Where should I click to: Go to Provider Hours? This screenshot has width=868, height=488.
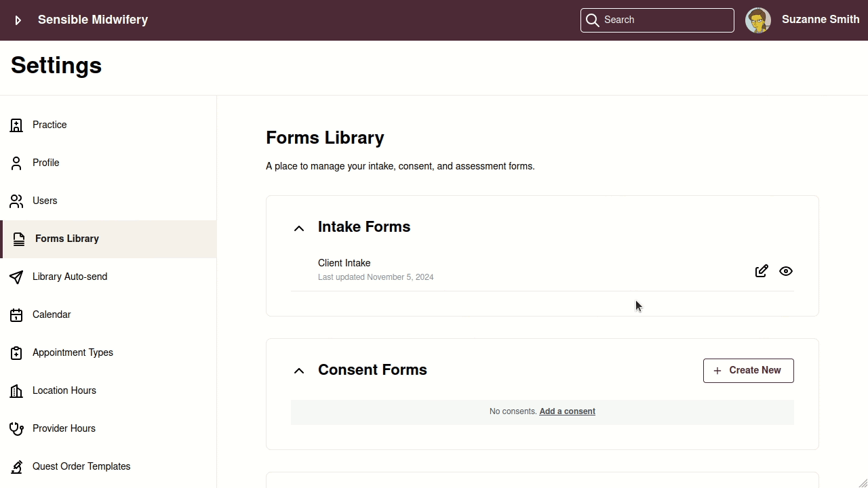[x=108, y=429]
